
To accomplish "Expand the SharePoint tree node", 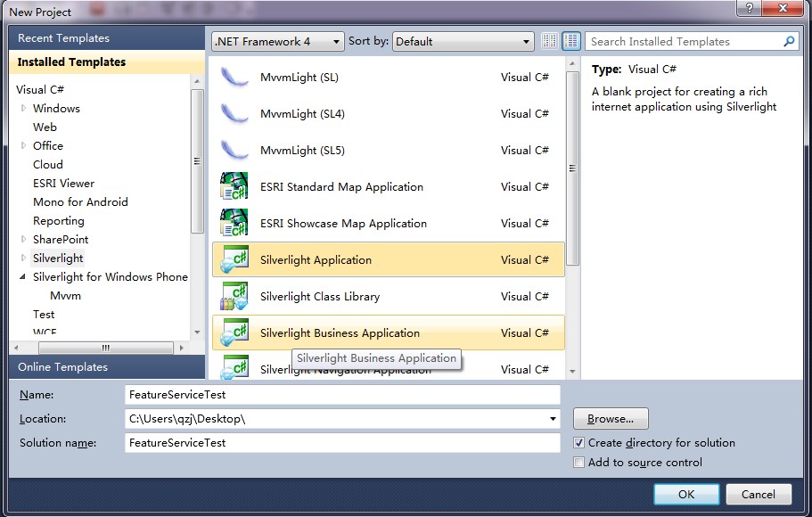I will (x=23, y=239).
